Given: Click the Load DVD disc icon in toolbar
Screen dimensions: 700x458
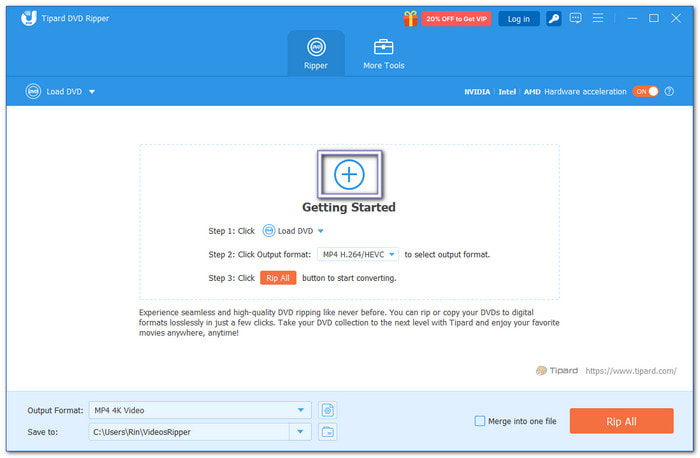Looking at the screenshot, I should (33, 92).
